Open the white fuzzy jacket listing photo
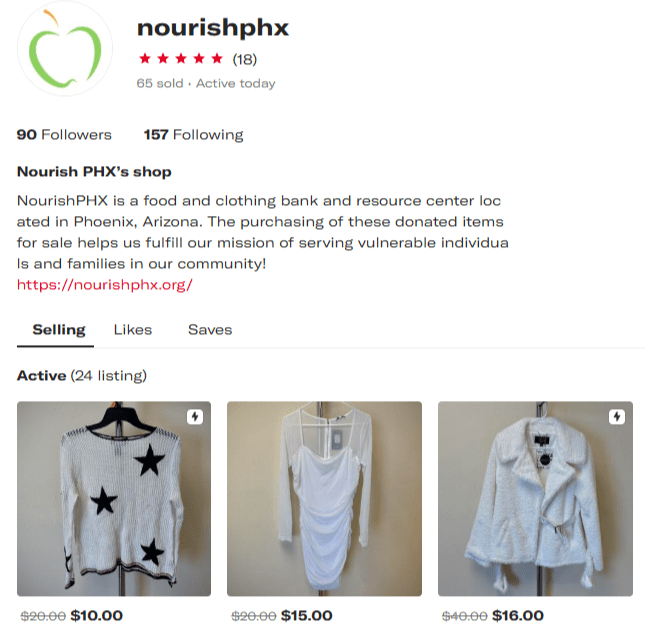 pos(536,499)
